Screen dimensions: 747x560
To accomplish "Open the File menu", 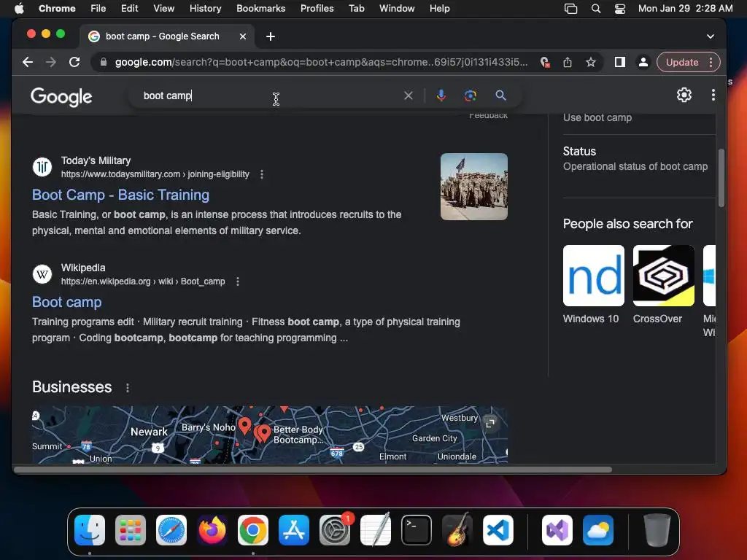I will coord(98,8).
